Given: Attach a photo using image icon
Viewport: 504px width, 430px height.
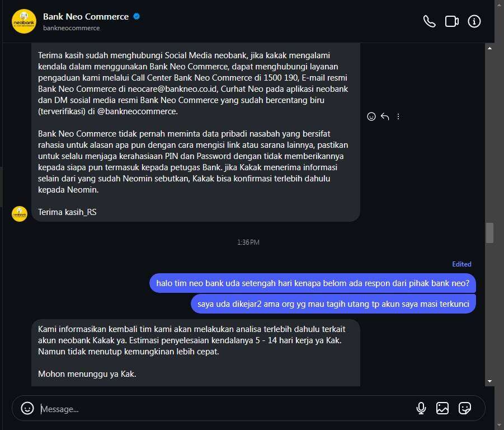Looking at the screenshot, I should coord(442,408).
